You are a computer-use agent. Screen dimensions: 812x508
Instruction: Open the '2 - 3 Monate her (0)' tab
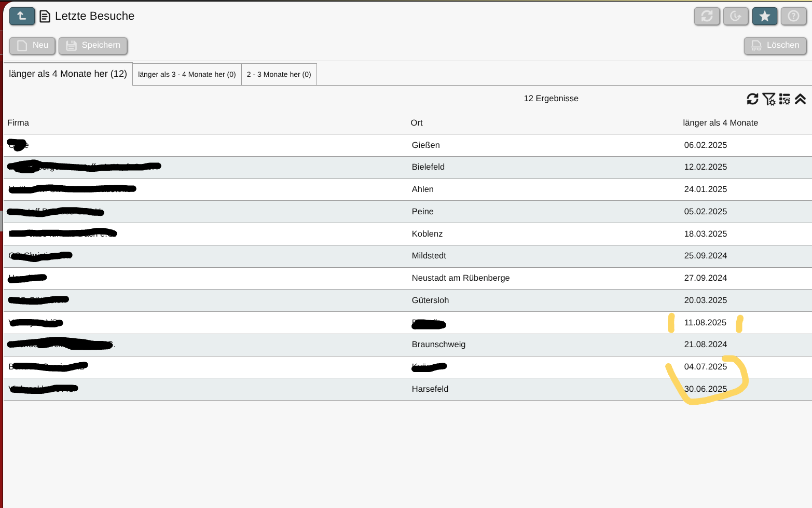(x=279, y=74)
